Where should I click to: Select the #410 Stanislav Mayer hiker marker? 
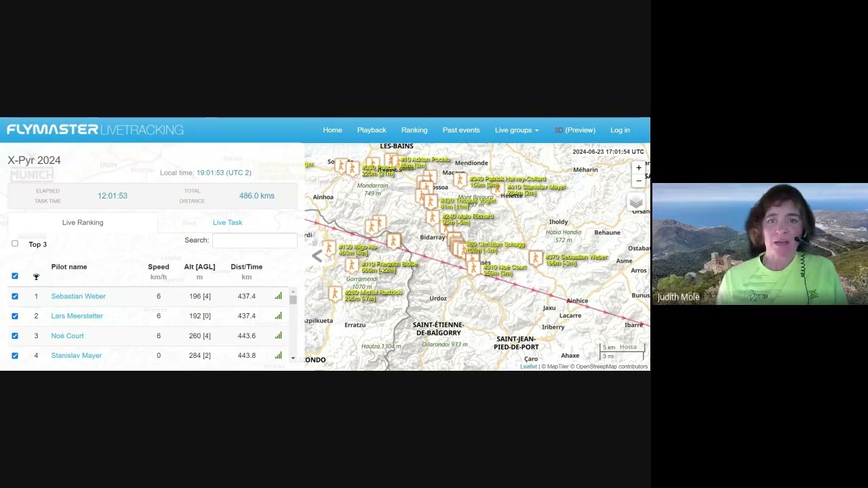pos(498,188)
